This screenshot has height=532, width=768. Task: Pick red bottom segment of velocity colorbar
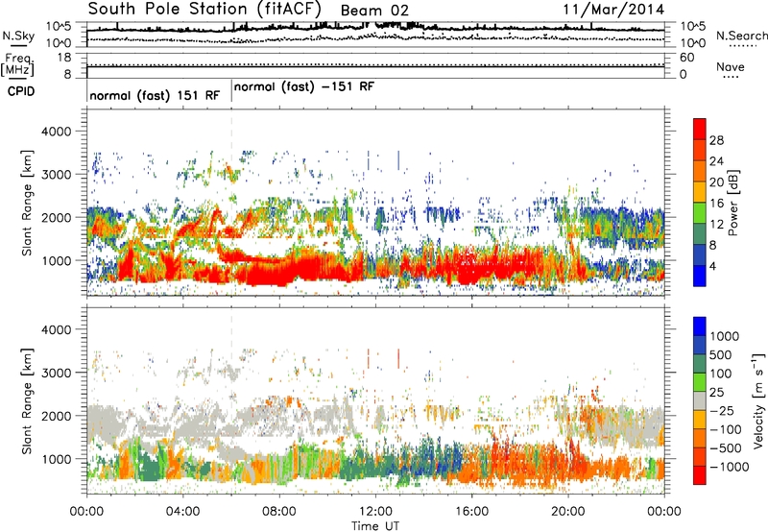tap(700, 475)
